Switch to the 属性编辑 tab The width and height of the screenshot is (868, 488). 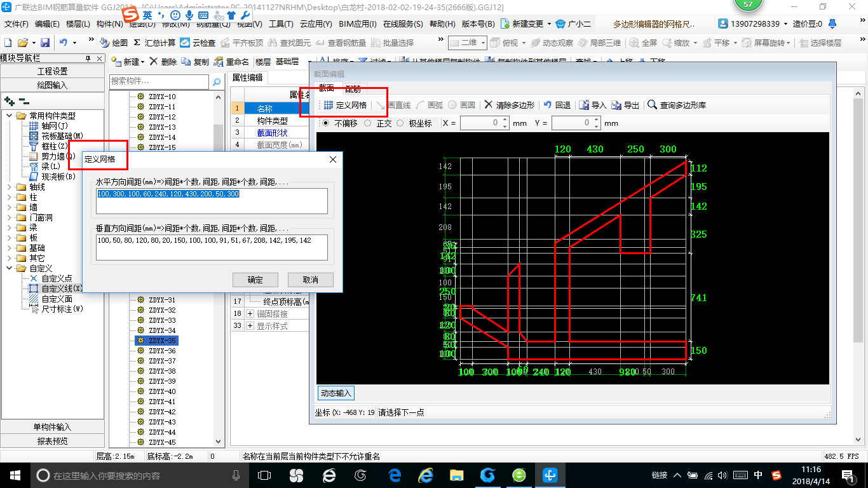[x=247, y=78]
